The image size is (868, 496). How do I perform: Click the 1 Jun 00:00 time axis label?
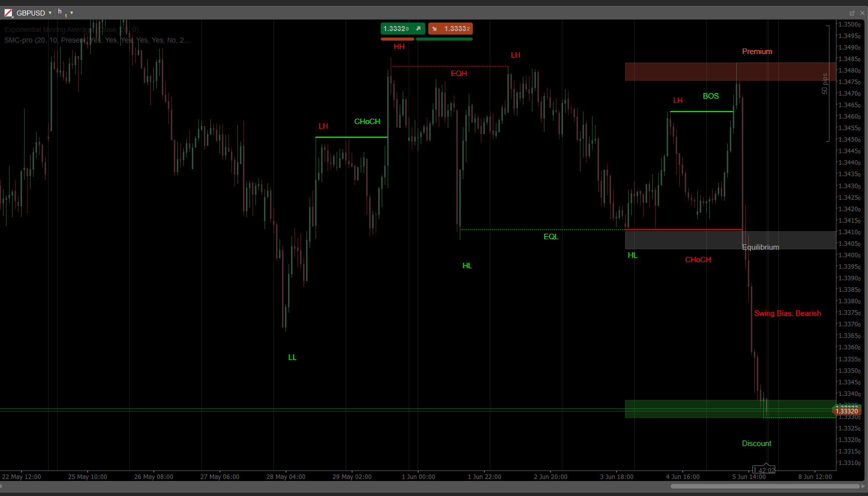(x=418, y=477)
